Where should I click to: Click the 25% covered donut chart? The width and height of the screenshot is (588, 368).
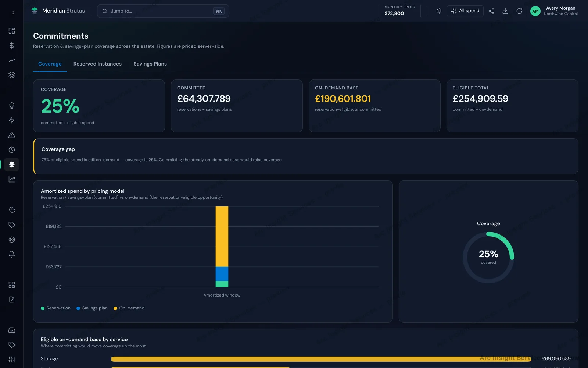click(x=488, y=257)
